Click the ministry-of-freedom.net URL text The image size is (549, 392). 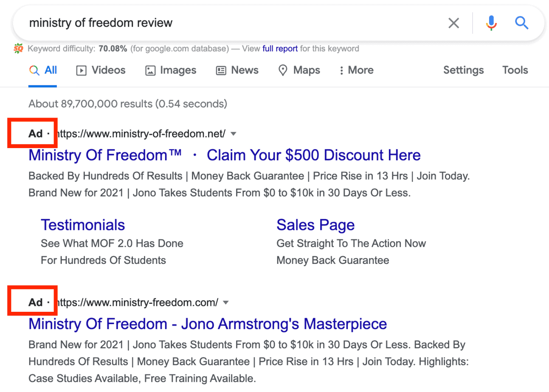click(141, 134)
